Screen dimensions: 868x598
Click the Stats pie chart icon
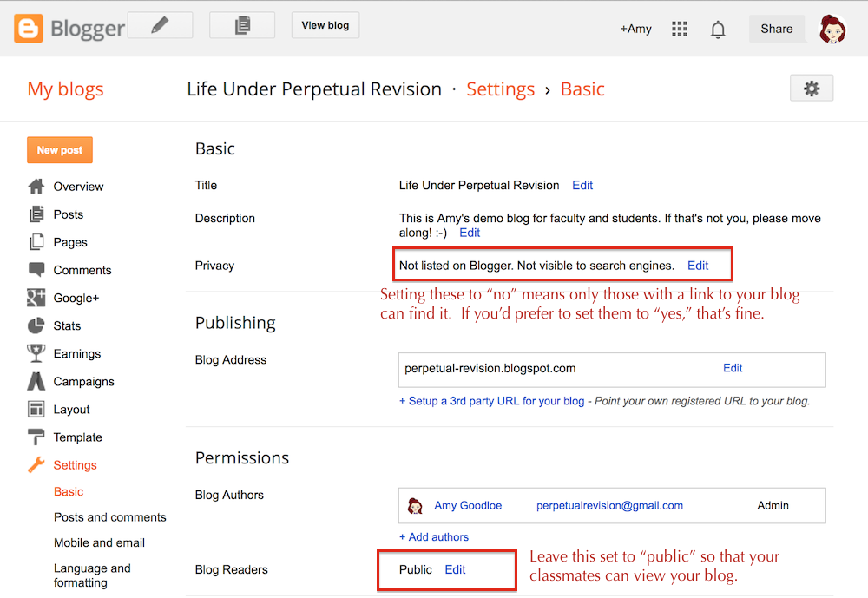tap(36, 325)
